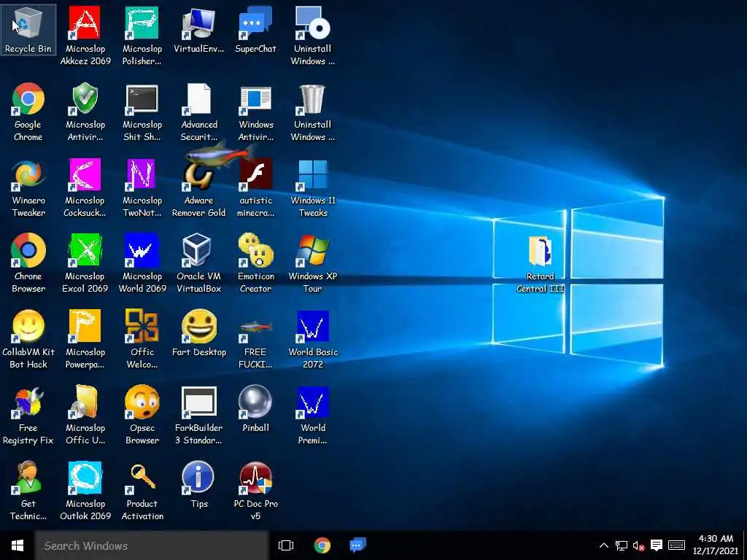Launch Microslop Akkcez 2069 shortcut
747x560 pixels.
(85, 36)
